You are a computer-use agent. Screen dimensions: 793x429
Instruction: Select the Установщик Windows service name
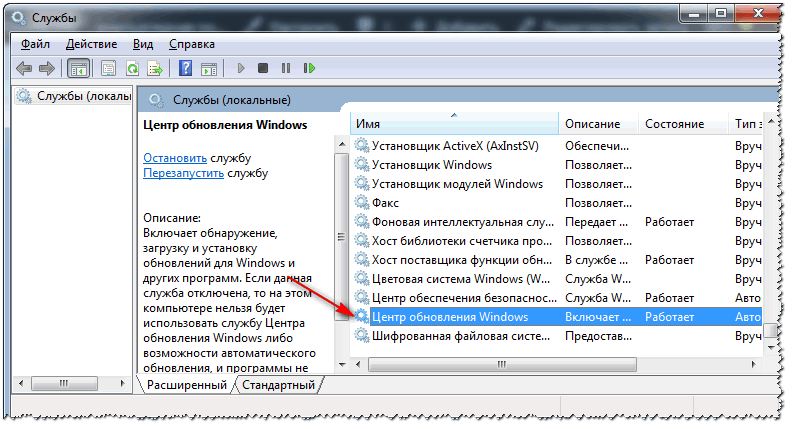[432, 165]
